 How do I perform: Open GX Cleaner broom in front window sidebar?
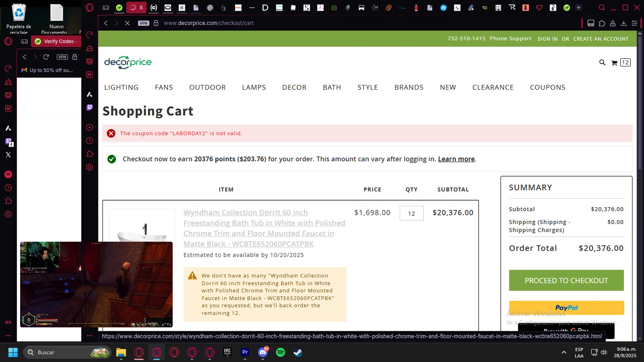89,48
